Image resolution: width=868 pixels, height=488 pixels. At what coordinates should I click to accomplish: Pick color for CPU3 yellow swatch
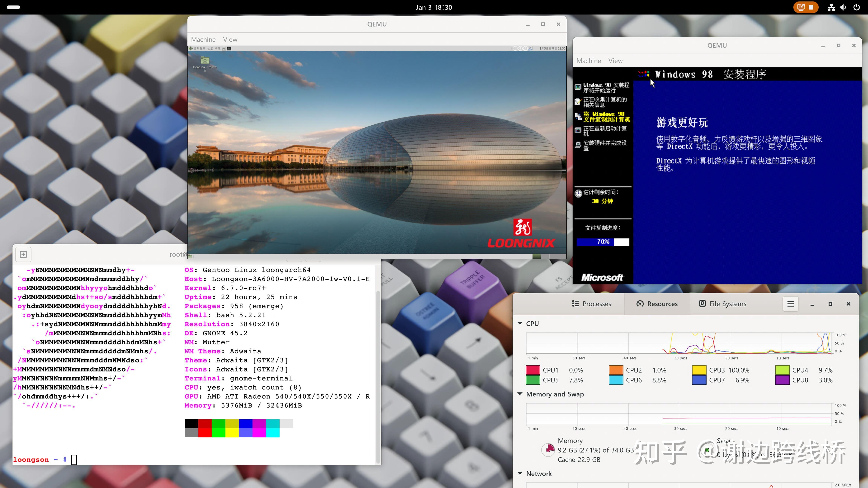699,370
